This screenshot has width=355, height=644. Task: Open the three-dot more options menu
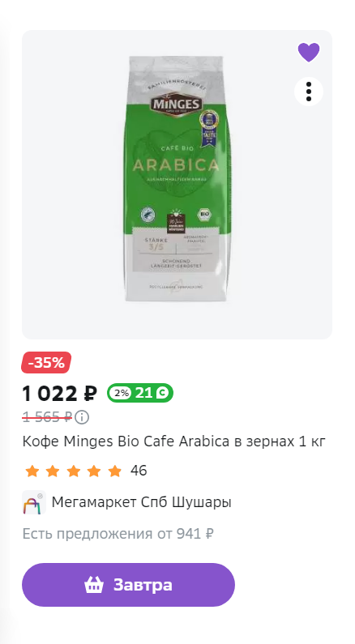(x=309, y=92)
